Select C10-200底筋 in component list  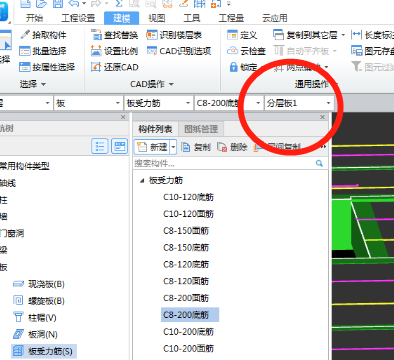(188, 332)
